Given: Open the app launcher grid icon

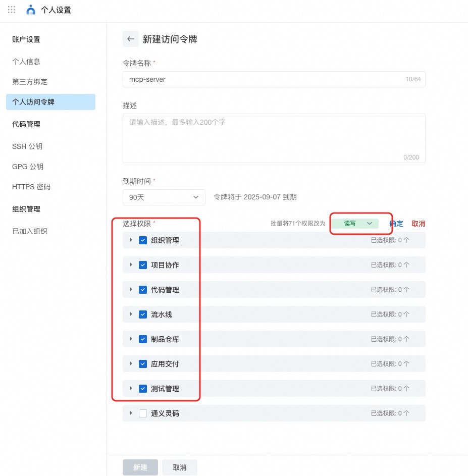Looking at the screenshot, I should (12, 10).
